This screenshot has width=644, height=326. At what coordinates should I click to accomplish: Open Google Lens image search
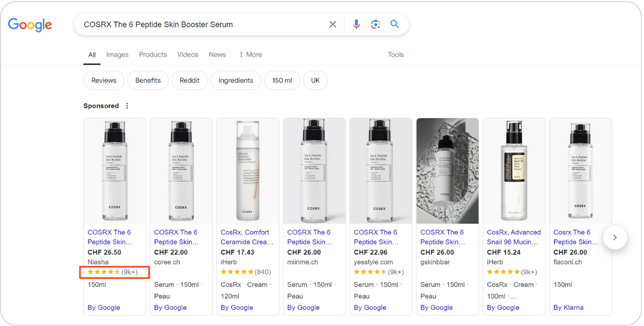point(376,24)
